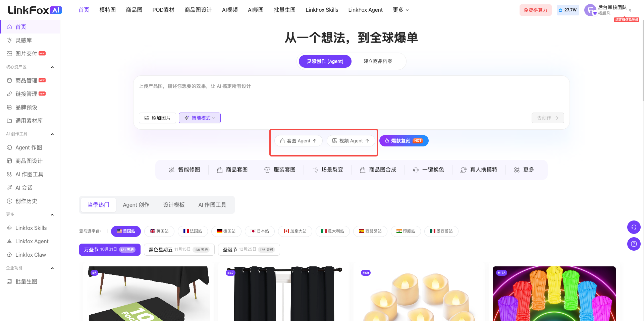This screenshot has width=644, height=321.
Task: Switch to the AI 作图工具 tab
Action: (212, 205)
